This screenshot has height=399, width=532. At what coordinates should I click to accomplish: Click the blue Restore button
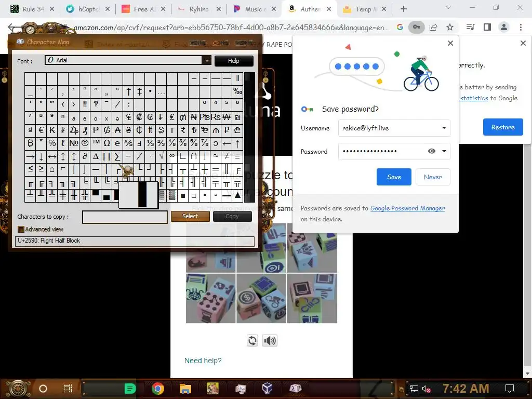click(503, 127)
